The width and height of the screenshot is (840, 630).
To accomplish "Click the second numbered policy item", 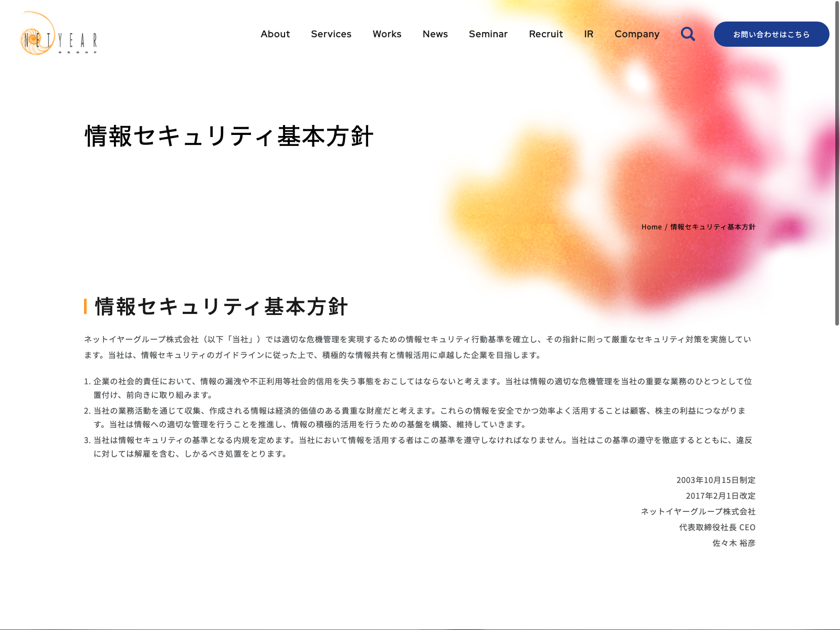I will point(419,417).
